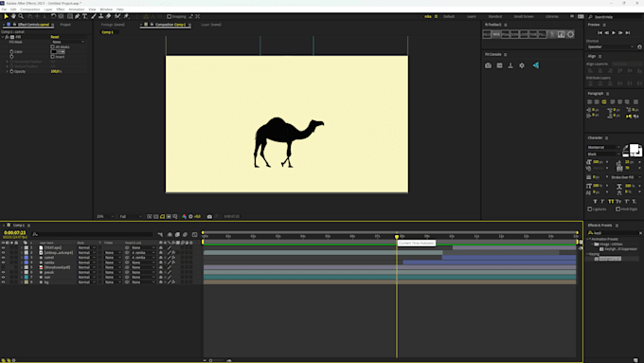644x363 pixels.
Task: Click the Comp 1 breadcrumb in the viewer
Action: click(x=107, y=32)
